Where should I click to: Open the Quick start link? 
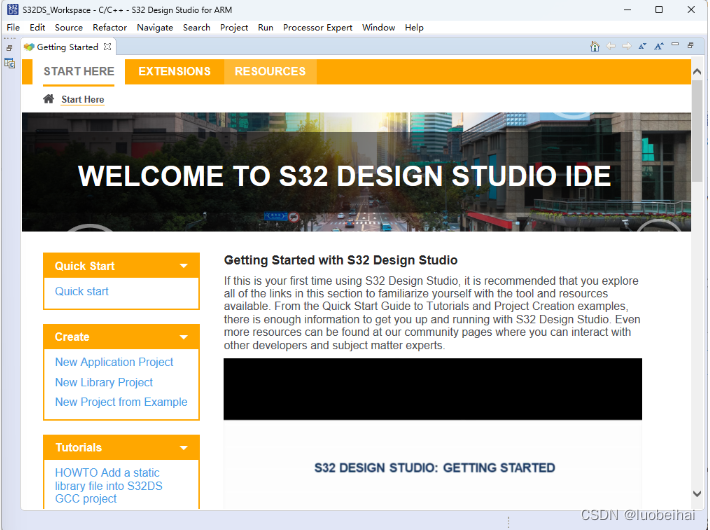point(82,291)
